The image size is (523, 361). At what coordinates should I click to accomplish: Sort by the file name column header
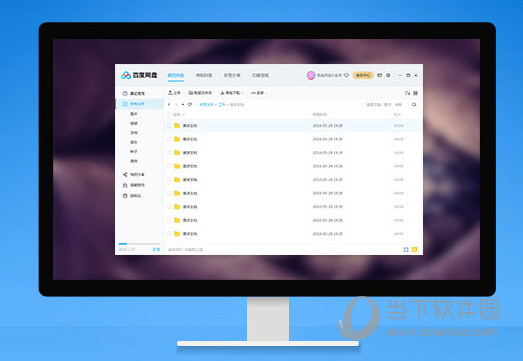coord(179,114)
